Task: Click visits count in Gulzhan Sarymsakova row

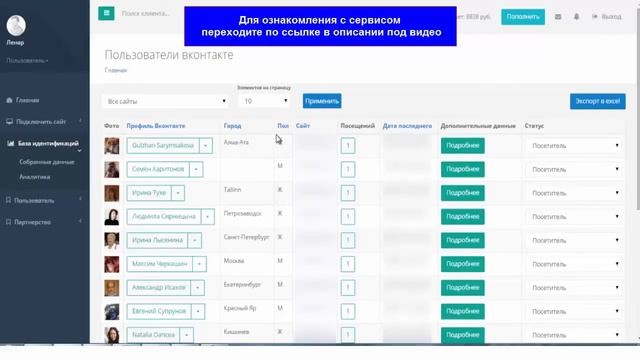Action: click(x=348, y=146)
